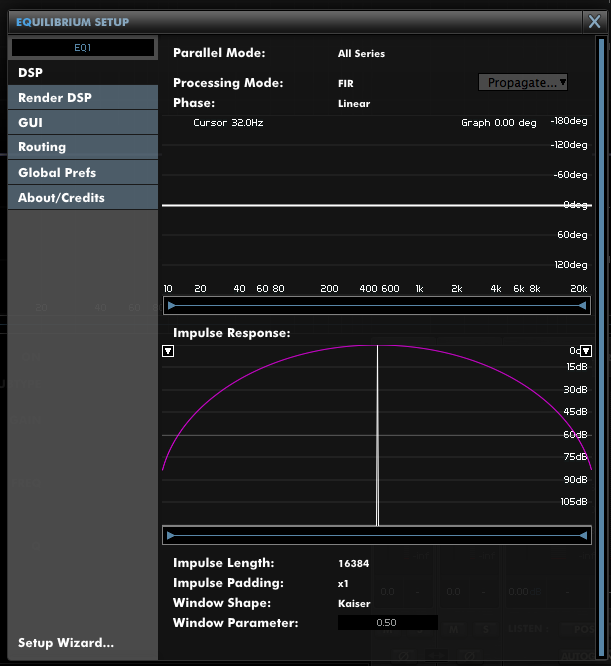Click the Impulse Response label
Screen dimensions: 611x666
click(x=232, y=333)
